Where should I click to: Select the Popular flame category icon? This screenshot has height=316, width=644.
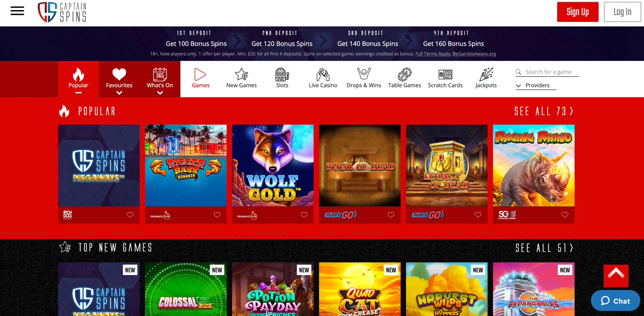(x=78, y=74)
